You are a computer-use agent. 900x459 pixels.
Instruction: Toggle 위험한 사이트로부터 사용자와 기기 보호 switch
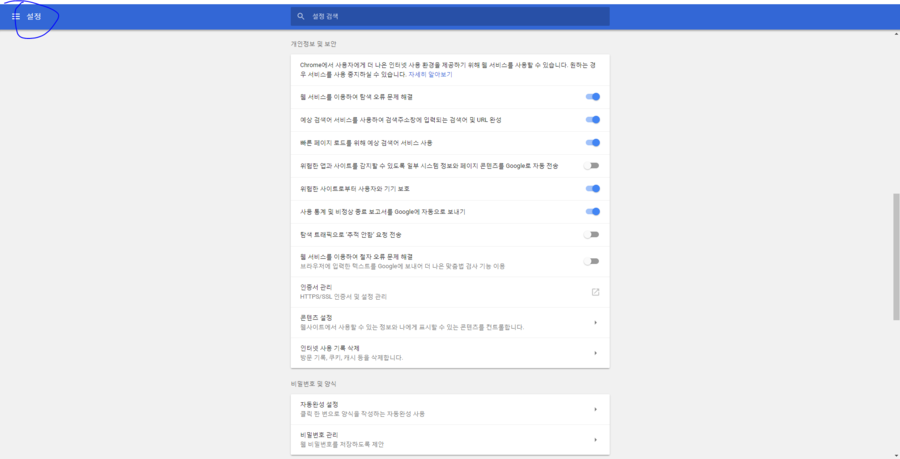[592, 189]
